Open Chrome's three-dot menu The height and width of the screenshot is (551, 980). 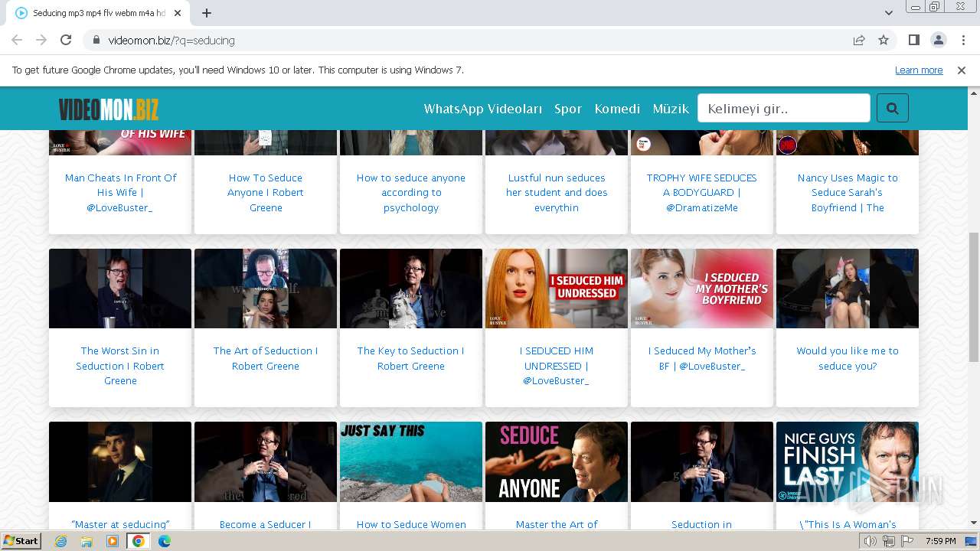tap(962, 40)
